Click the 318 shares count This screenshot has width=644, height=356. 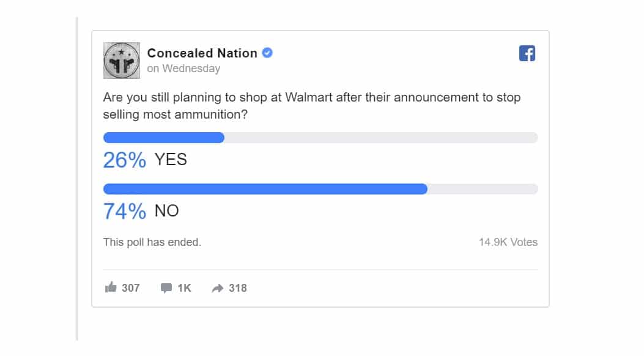tap(237, 287)
